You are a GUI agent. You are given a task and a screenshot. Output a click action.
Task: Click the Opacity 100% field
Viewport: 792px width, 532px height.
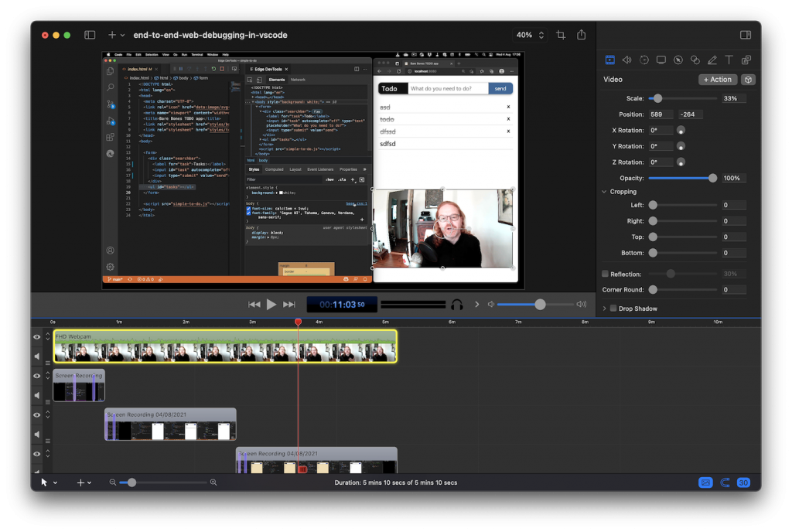(734, 178)
